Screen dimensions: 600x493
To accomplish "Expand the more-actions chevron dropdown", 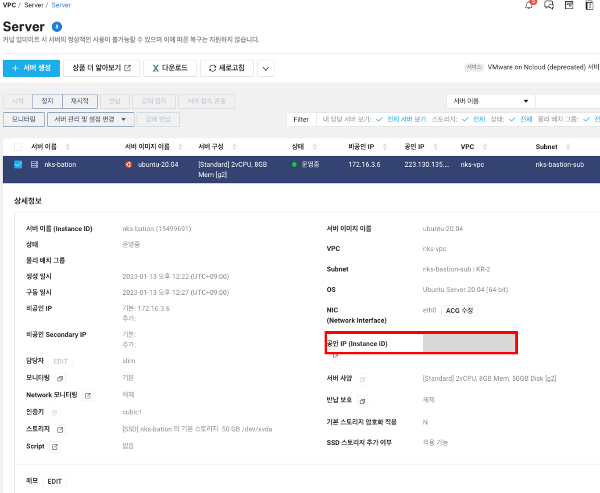I will point(266,69).
